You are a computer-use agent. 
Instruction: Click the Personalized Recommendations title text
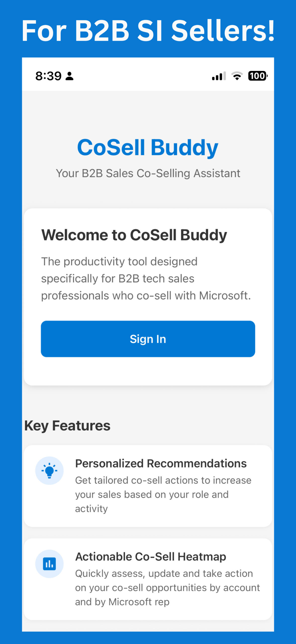pyautogui.click(x=161, y=463)
